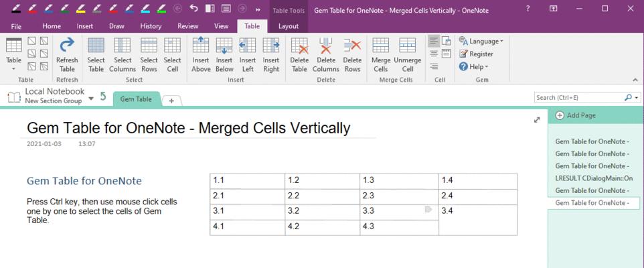Expand the quick access toolbar overflow arrows

point(258,9)
